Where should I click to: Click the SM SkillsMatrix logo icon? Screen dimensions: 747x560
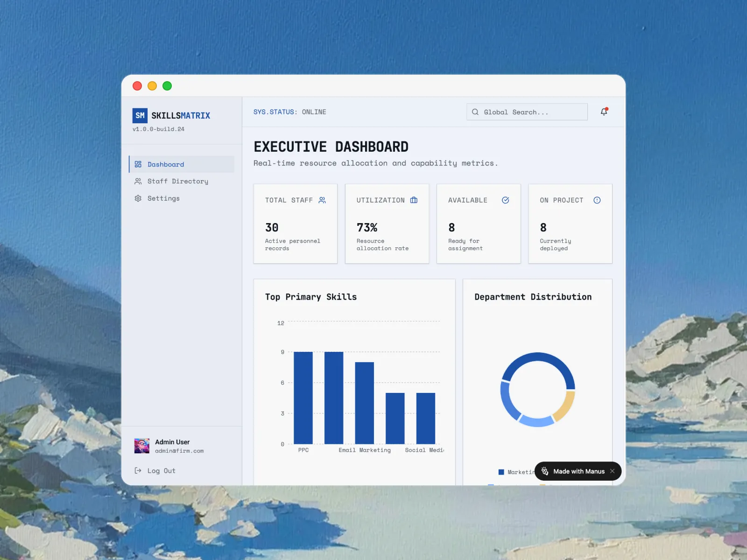(140, 115)
